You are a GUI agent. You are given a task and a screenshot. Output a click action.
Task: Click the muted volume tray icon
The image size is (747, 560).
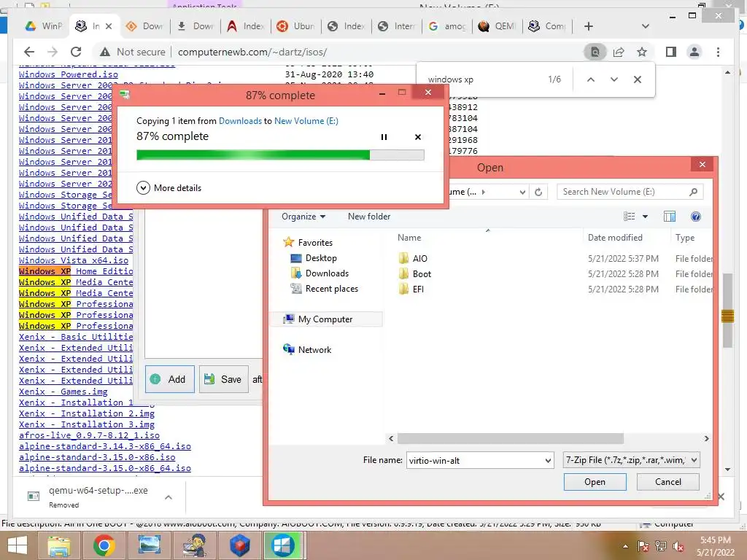pyautogui.click(x=678, y=546)
